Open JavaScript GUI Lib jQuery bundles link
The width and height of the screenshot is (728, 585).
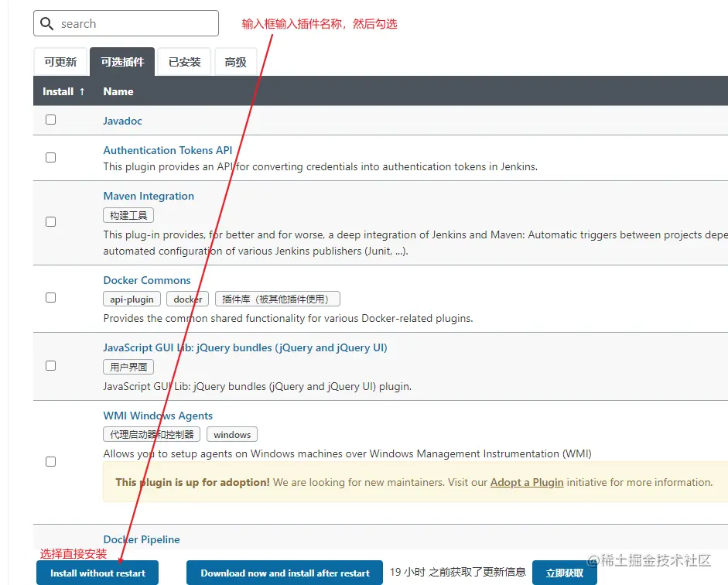coord(245,347)
